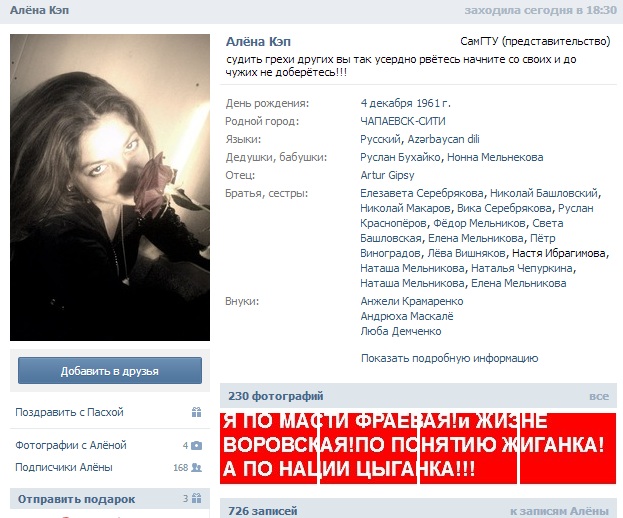Click the gift icon next to Поздравить с Пасхой
623x518 pixels.
tap(196, 412)
